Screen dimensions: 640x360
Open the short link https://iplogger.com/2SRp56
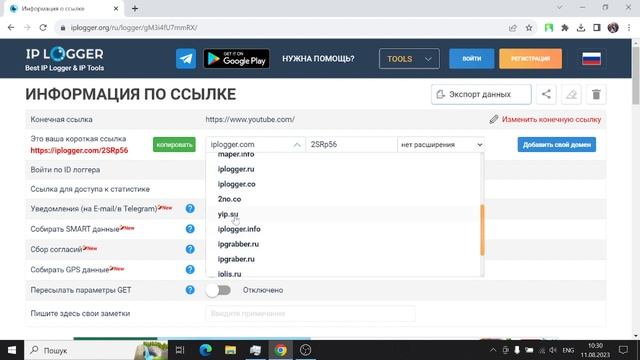pos(79,150)
